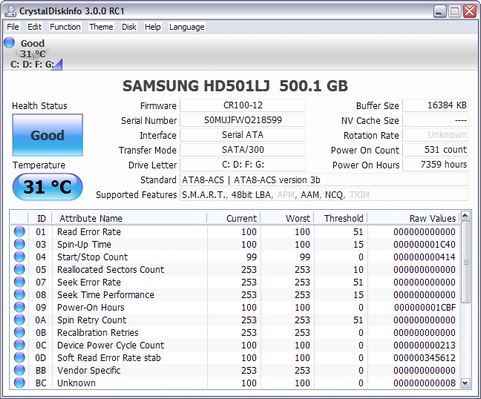Click the Standard field ATA8-ACS

point(324,180)
